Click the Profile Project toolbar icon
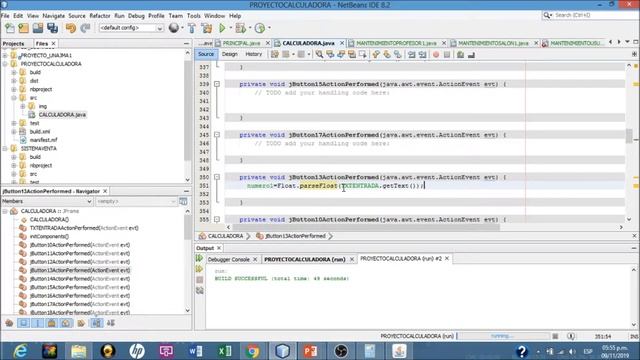The width and height of the screenshot is (640, 360). (x=260, y=28)
